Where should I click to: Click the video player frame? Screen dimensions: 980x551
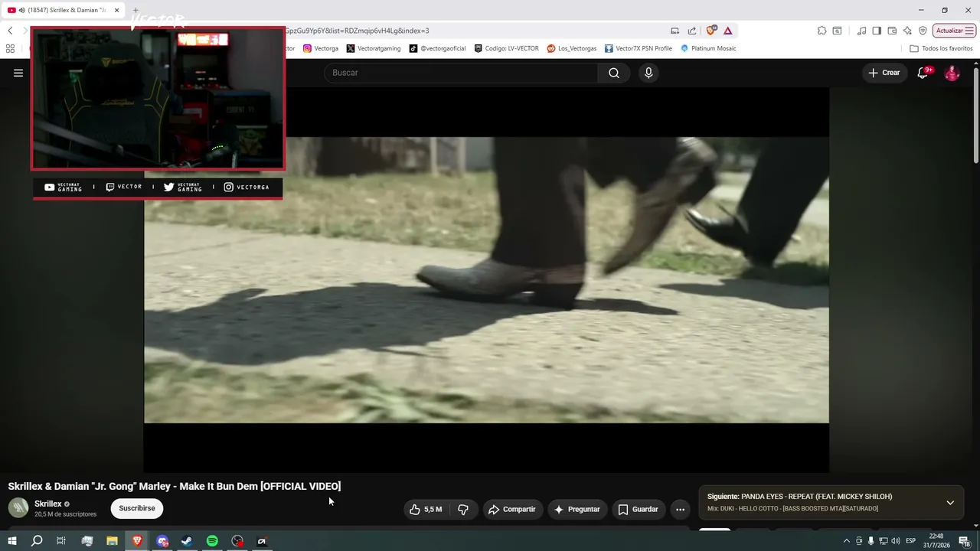click(x=486, y=280)
